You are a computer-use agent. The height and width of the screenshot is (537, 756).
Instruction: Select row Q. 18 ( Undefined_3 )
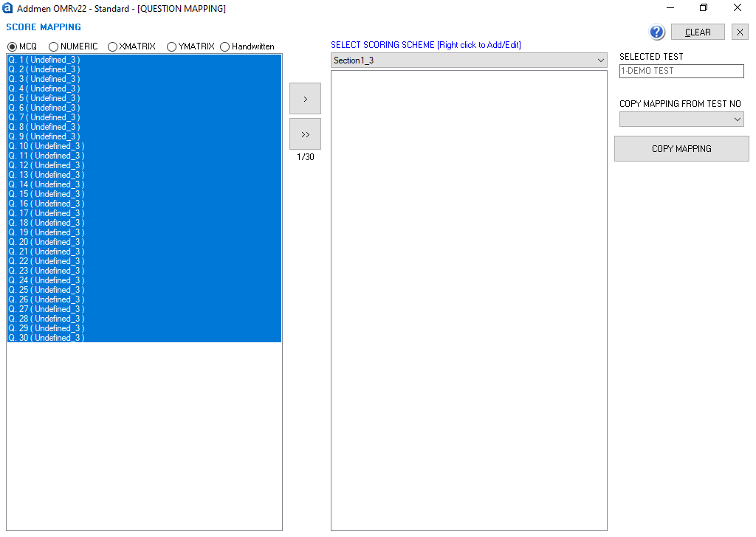tap(144, 223)
